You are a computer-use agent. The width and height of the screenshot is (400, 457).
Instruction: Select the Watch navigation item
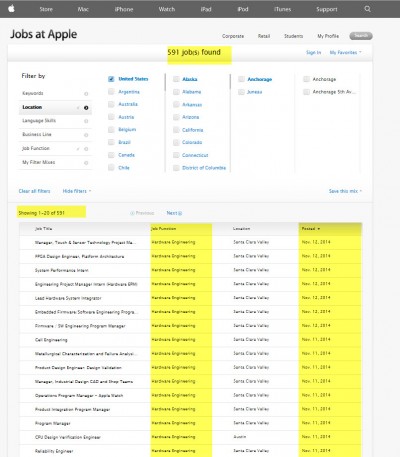pyautogui.click(x=167, y=9)
